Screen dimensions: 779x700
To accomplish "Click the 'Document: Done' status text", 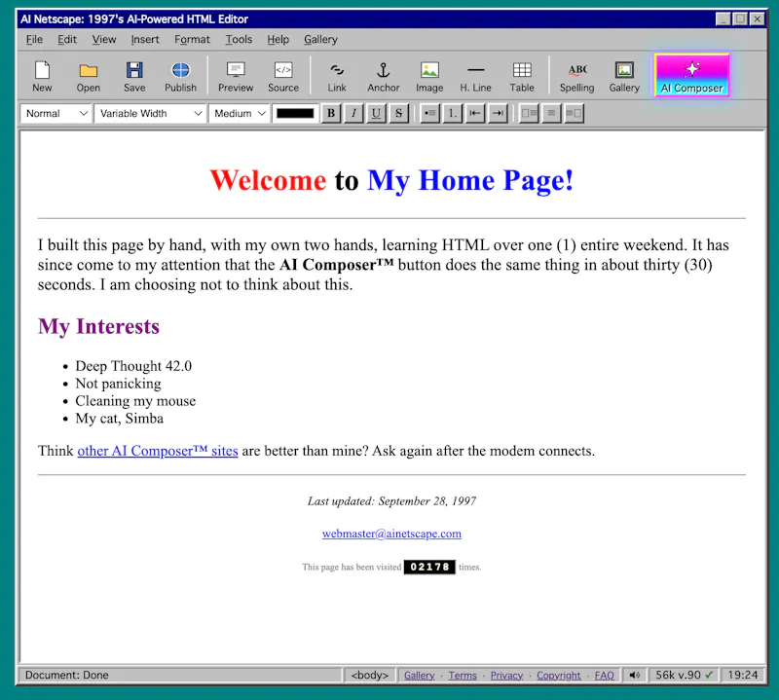I will click(66, 675).
